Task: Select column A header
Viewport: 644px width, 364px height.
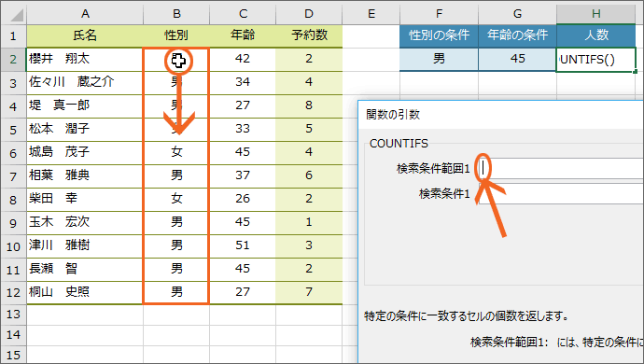Action: coord(85,14)
